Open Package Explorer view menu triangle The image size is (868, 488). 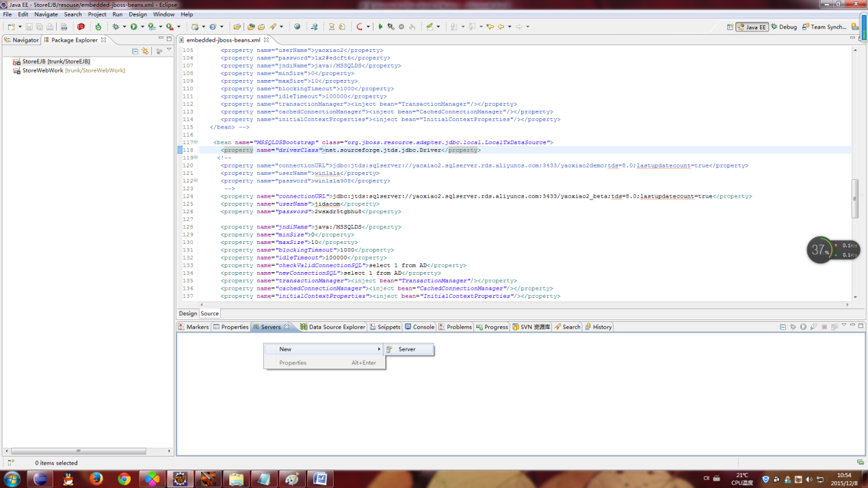(x=169, y=51)
